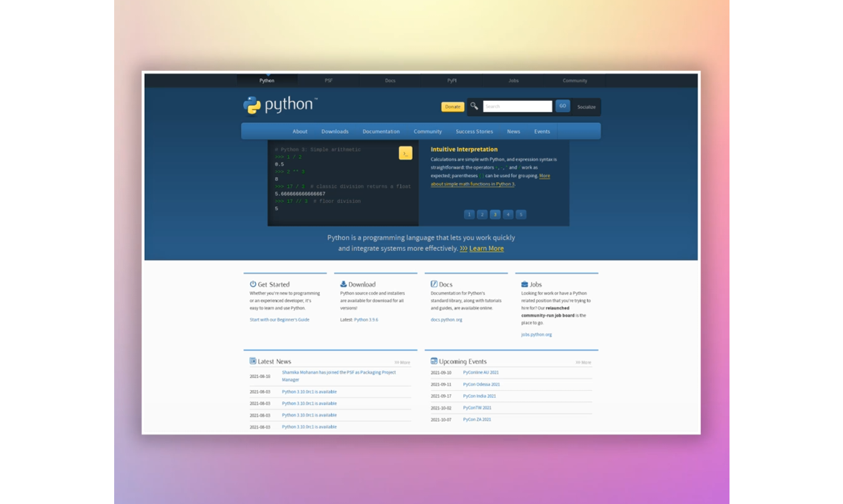Click the document icon beside the Docs heading
The image size is (843, 504).
pyautogui.click(x=434, y=284)
